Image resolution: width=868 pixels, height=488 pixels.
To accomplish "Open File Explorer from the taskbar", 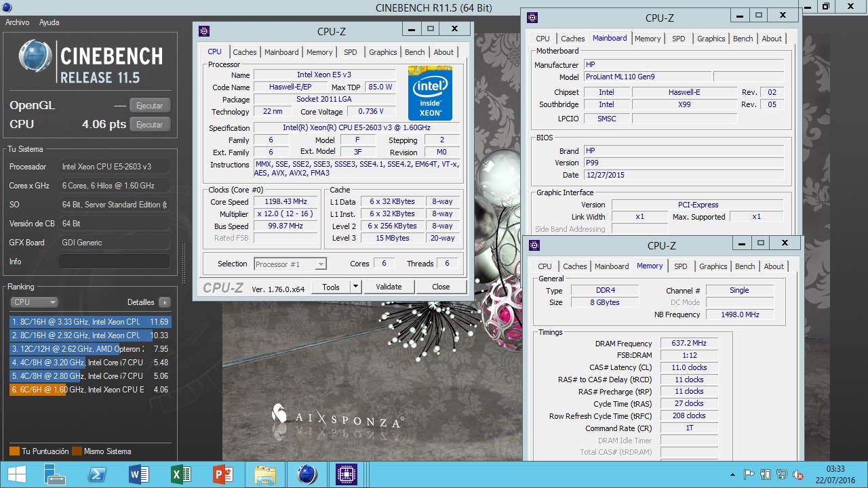I will click(x=265, y=474).
